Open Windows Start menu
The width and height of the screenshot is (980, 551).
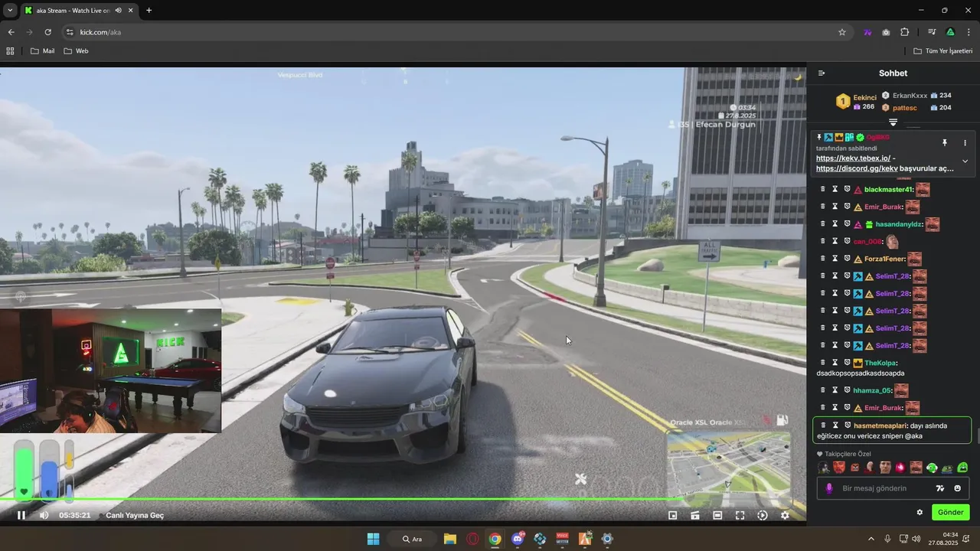click(x=373, y=539)
